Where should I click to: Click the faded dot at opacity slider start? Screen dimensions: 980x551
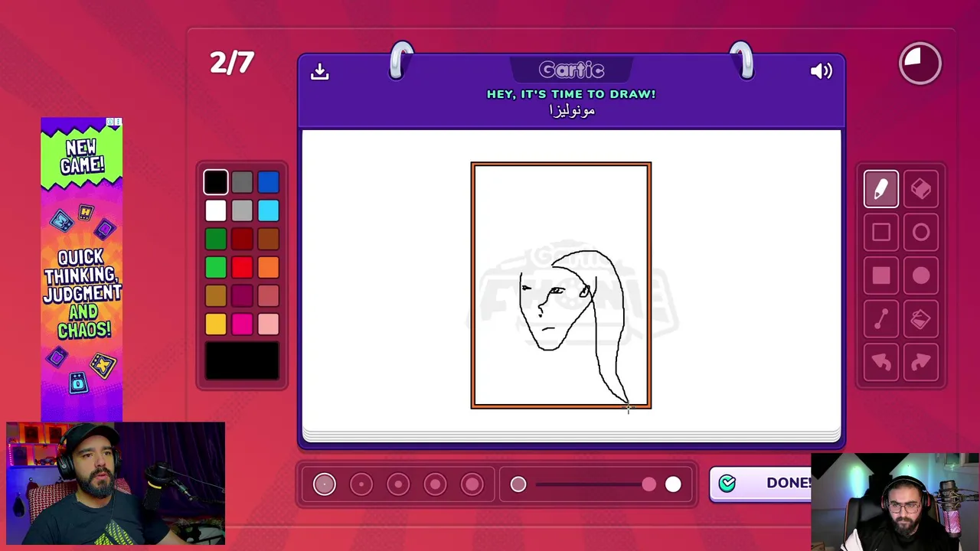[x=518, y=484]
